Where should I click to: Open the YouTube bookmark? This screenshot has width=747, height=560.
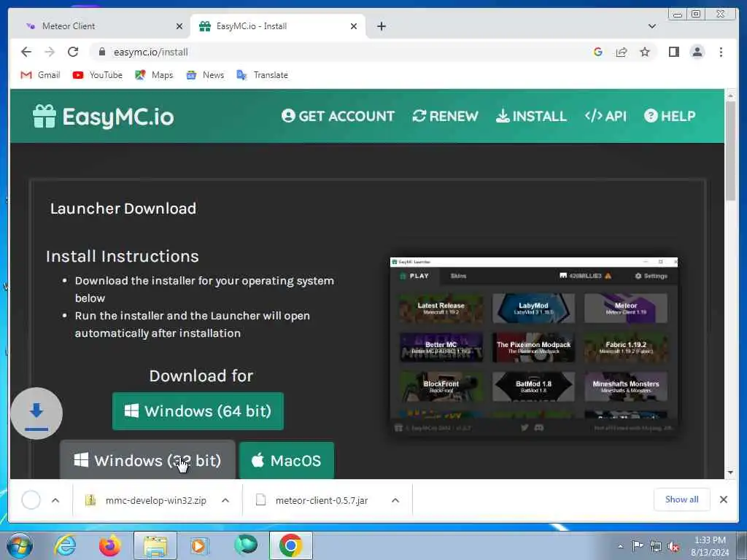[x=98, y=75]
